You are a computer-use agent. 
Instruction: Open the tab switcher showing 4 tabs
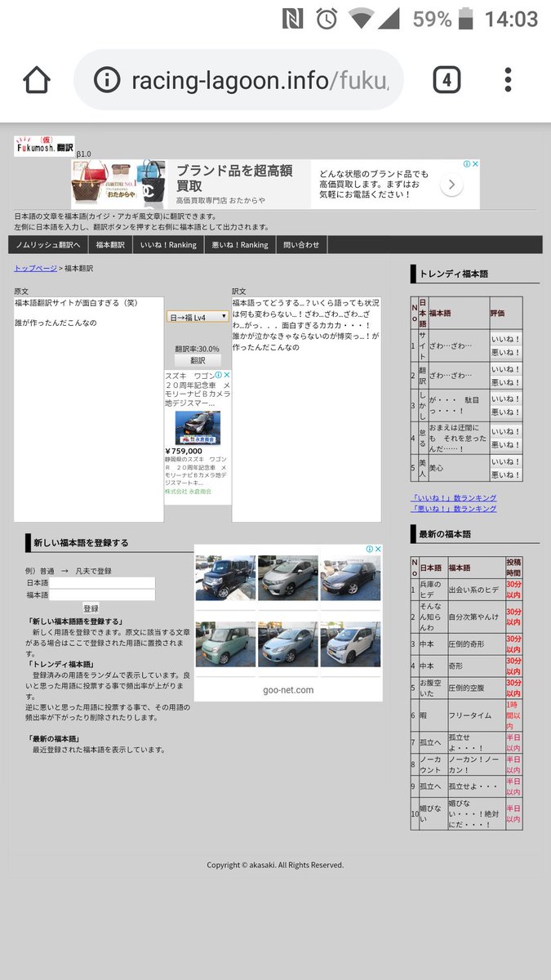coord(447,79)
